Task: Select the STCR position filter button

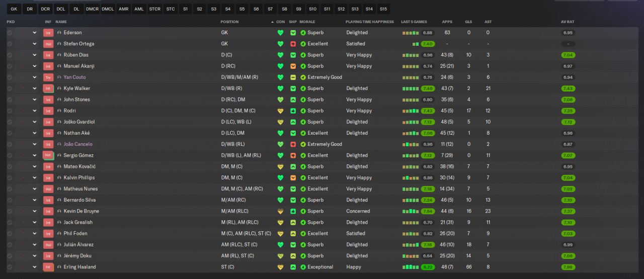Action: (155, 9)
